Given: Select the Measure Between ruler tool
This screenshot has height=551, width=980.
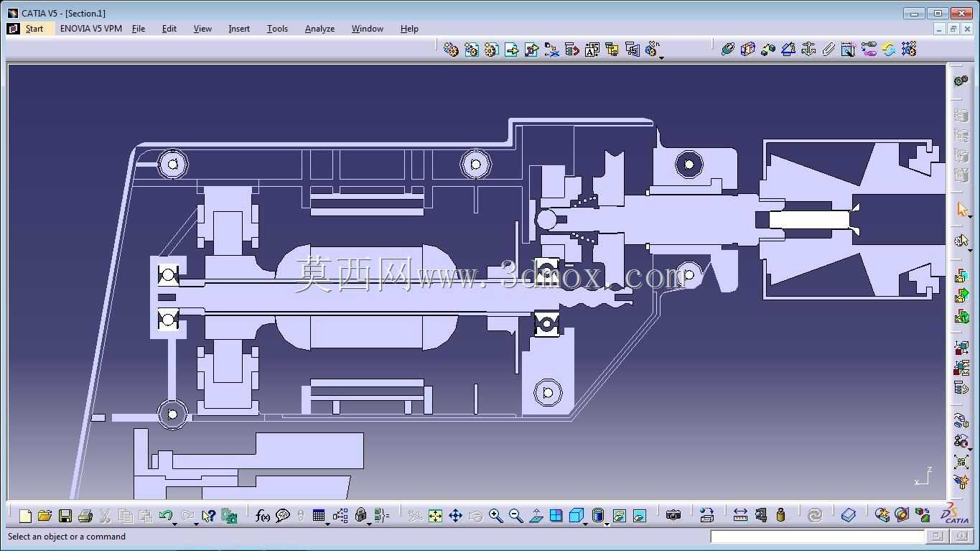Looking at the screenshot, I should tap(740, 516).
